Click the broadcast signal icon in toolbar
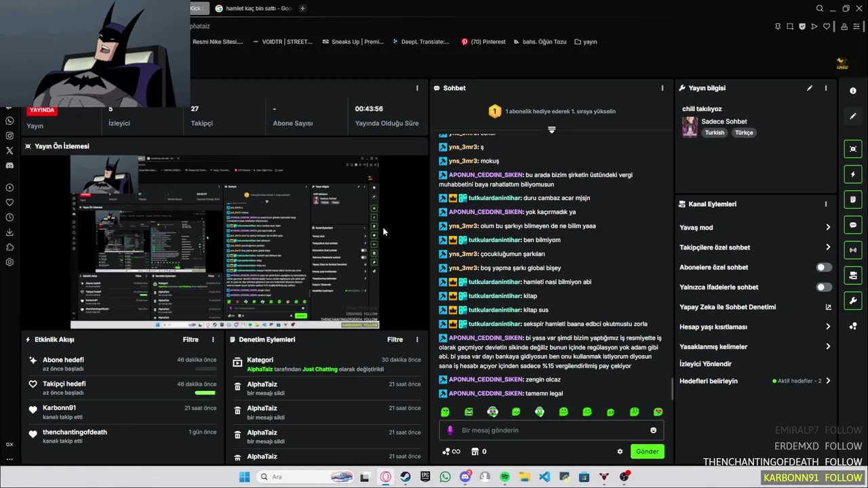The width and height of the screenshot is (868, 488). pos(853,250)
